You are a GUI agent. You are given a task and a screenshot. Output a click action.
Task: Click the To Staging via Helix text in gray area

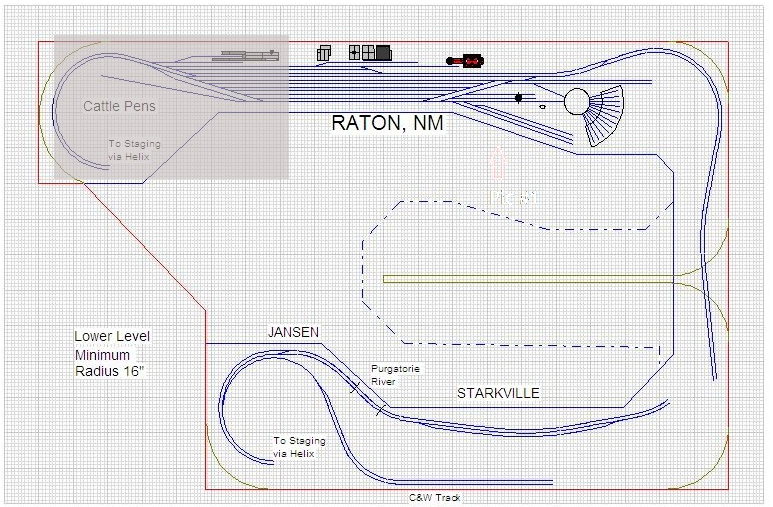tap(134, 150)
